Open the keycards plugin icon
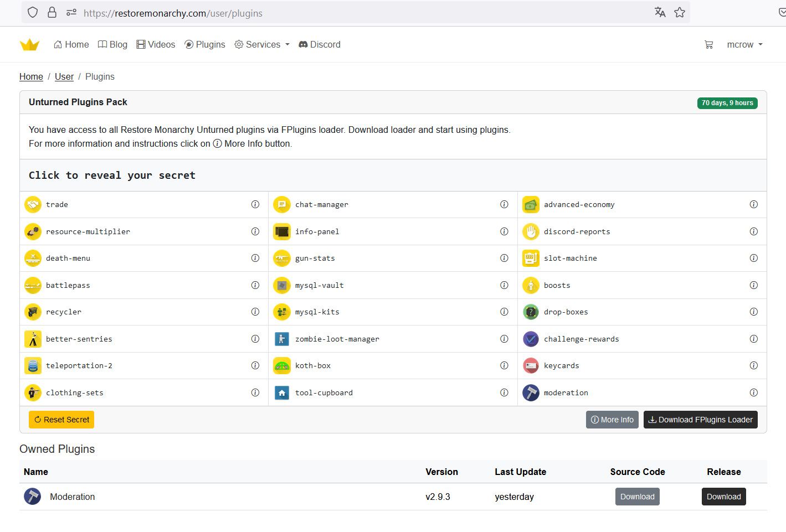 pos(531,365)
